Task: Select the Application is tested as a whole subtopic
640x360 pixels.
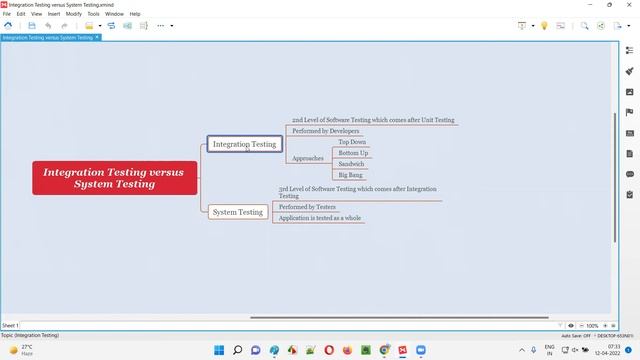Action: tap(320, 218)
